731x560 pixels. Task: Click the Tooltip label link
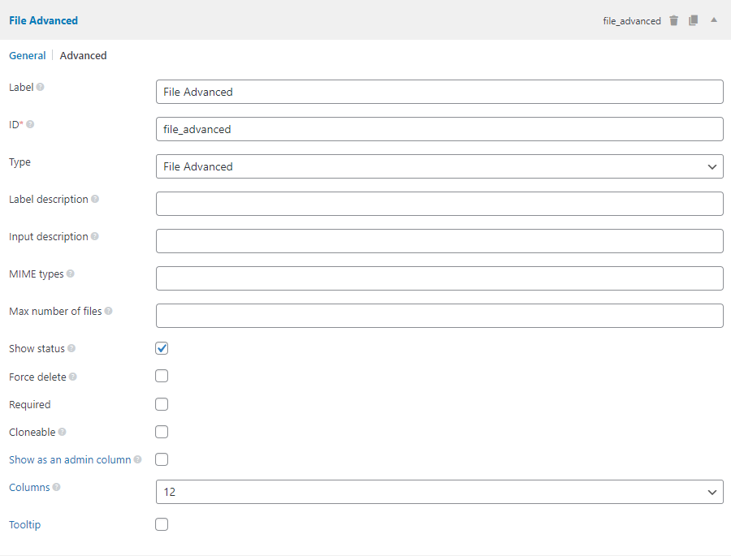point(24,525)
